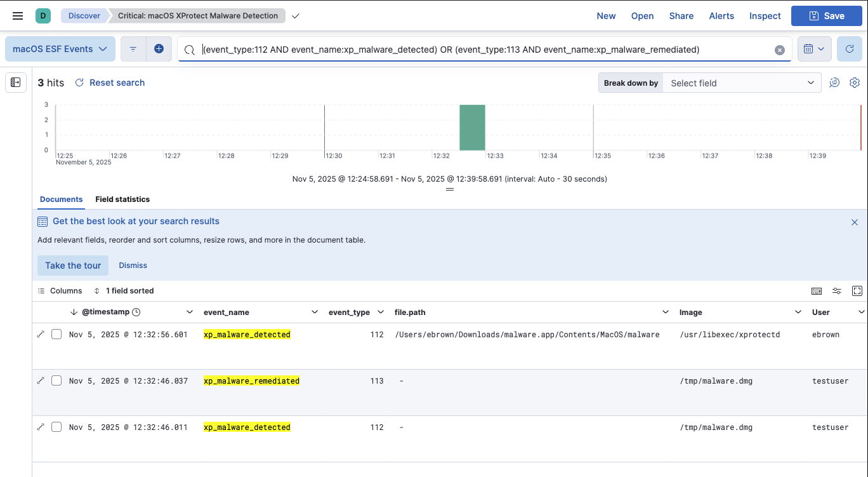The image size is (868, 477).
Task: Clear the search query text
Action: coord(780,50)
